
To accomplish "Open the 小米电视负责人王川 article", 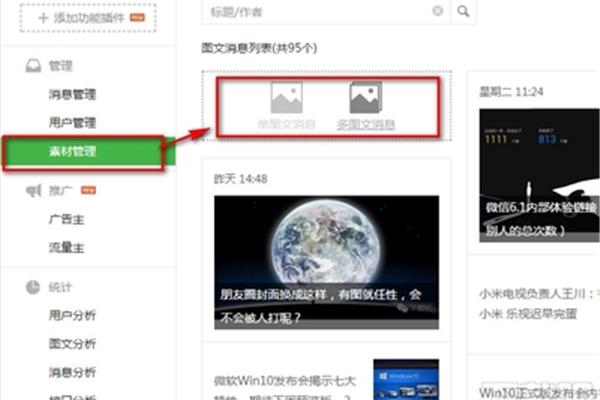I will click(539, 304).
